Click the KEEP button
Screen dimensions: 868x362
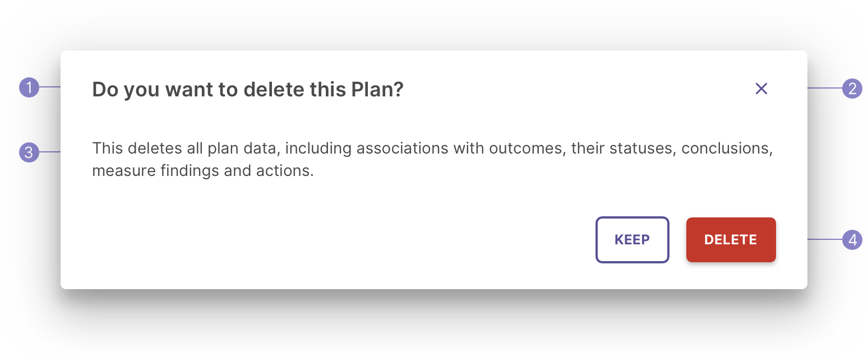[632, 240]
